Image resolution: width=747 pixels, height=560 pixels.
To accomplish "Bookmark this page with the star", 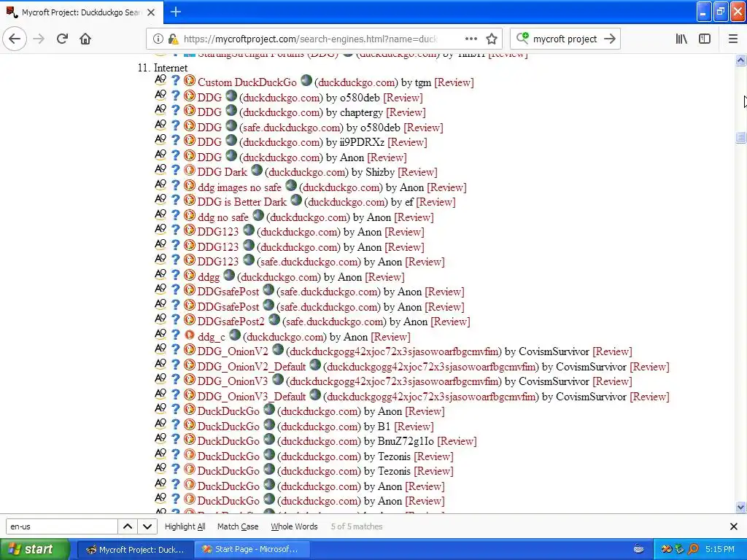I will click(x=492, y=39).
